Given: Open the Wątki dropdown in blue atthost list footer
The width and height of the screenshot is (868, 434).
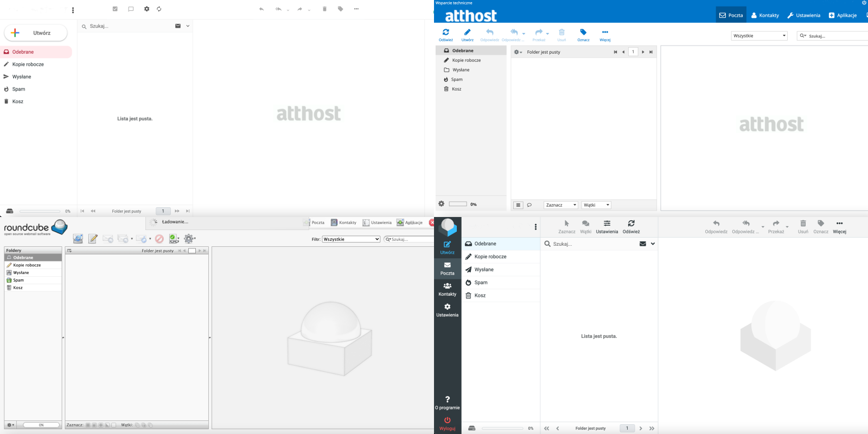Looking at the screenshot, I should 596,205.
